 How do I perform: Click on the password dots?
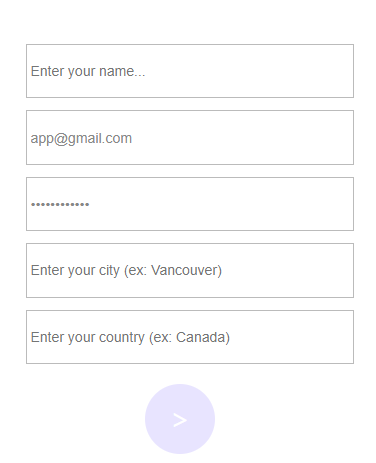[60, 204]
